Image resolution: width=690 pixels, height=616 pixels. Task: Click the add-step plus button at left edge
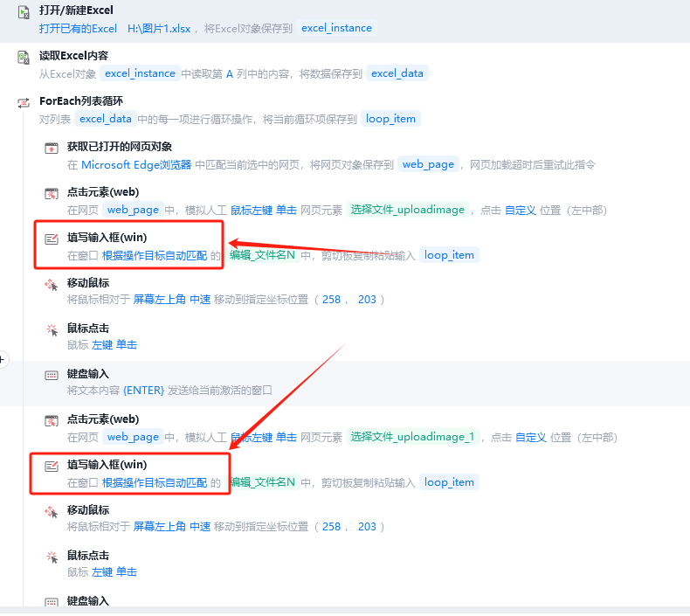[3, 359]
